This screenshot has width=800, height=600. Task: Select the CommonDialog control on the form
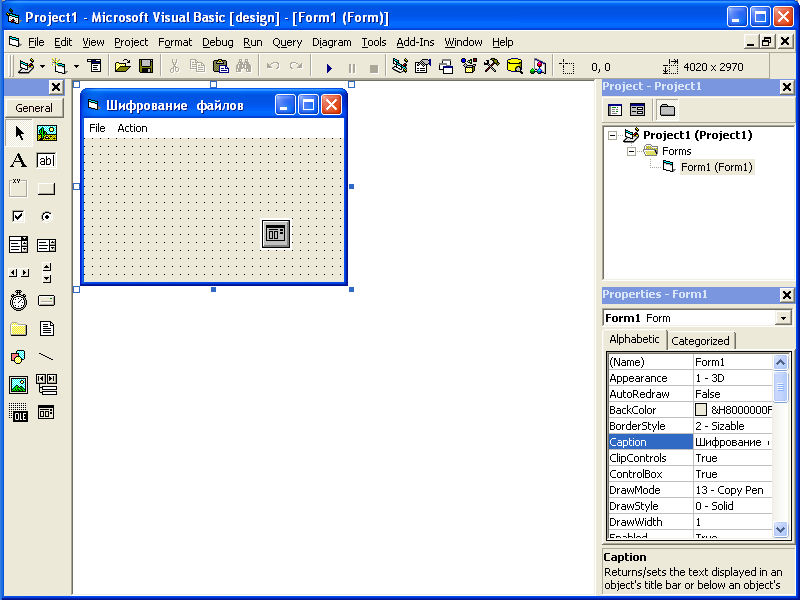click(x=276, y=234)
